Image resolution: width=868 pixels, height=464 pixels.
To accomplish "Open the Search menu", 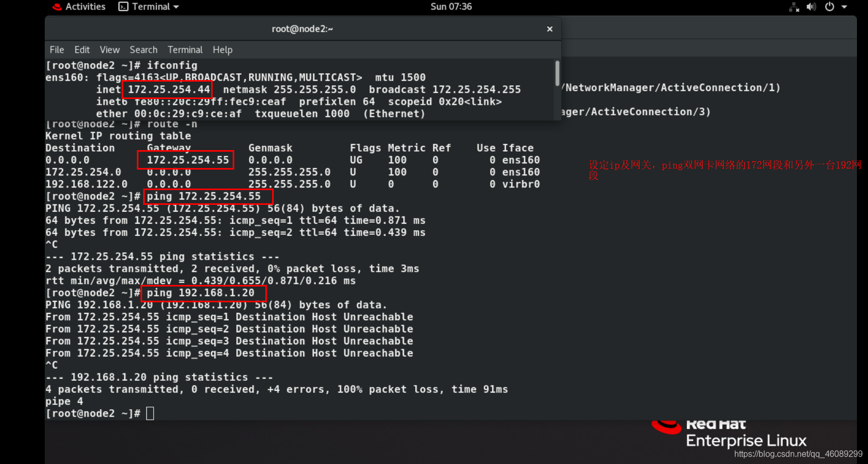I will pos(143,50).
